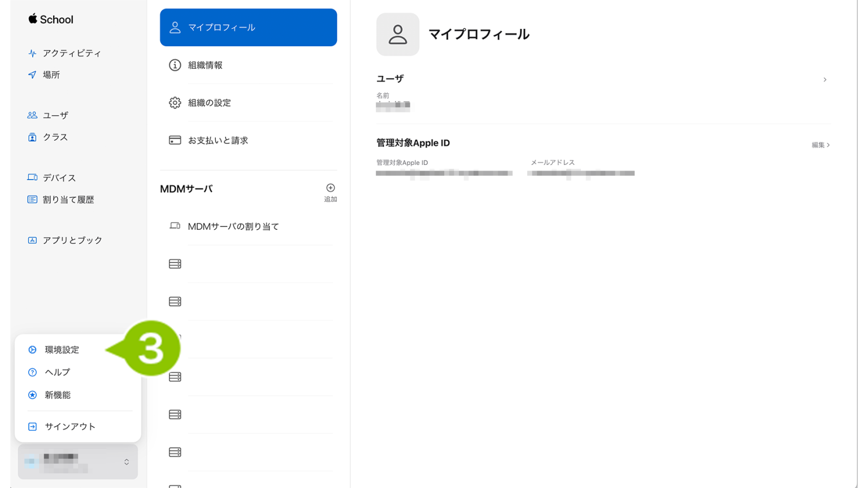Click the add MDM server plus icon

coord(330,188)
